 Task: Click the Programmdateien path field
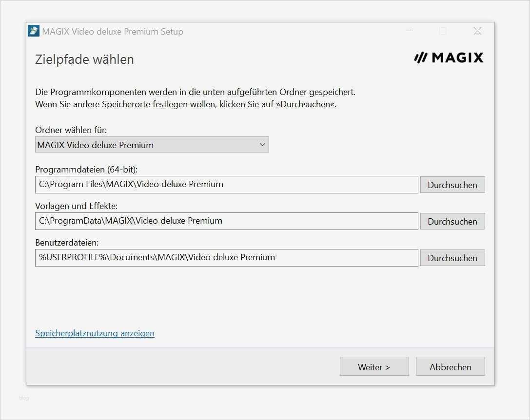click(x=226, y=185)
